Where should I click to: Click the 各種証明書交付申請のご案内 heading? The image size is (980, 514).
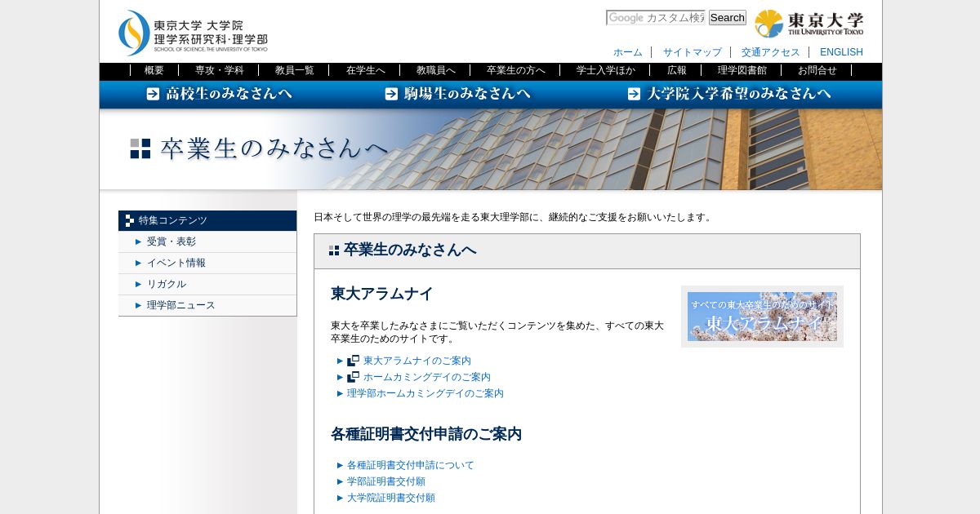point(426,434)
